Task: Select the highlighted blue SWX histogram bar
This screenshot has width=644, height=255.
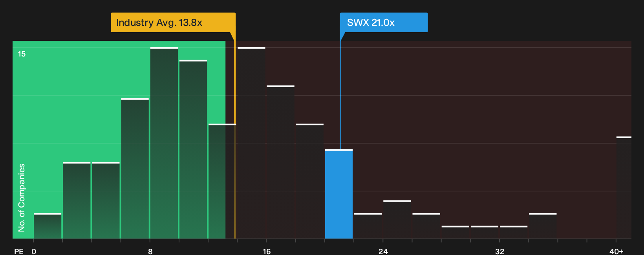Action: [x=339, y=194]
